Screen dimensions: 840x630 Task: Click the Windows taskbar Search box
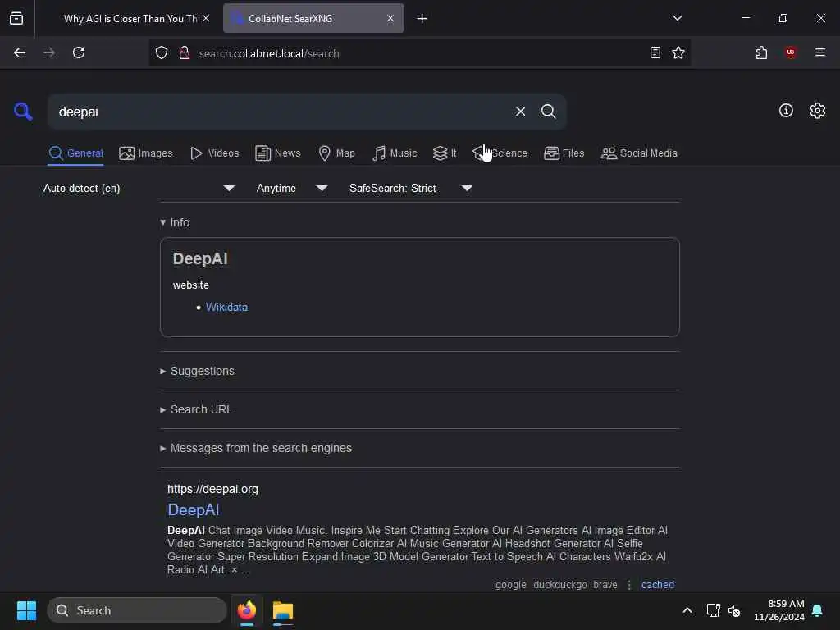[137, 610]
